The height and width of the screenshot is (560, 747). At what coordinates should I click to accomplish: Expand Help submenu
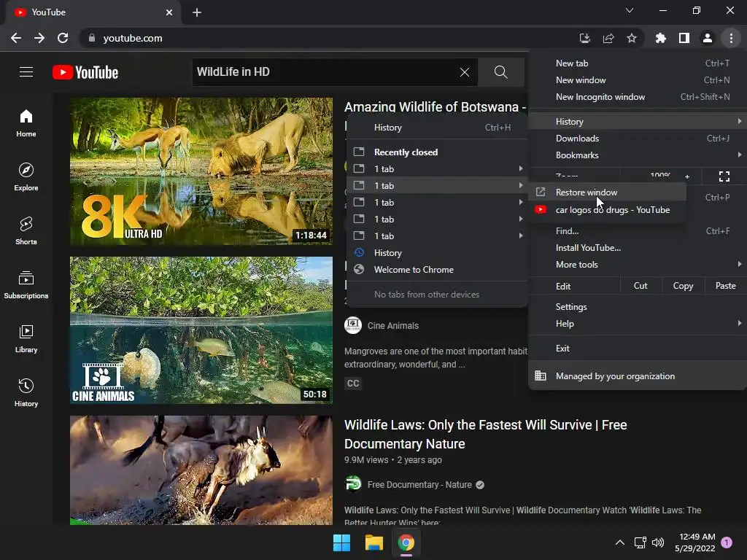click(638, 323)
